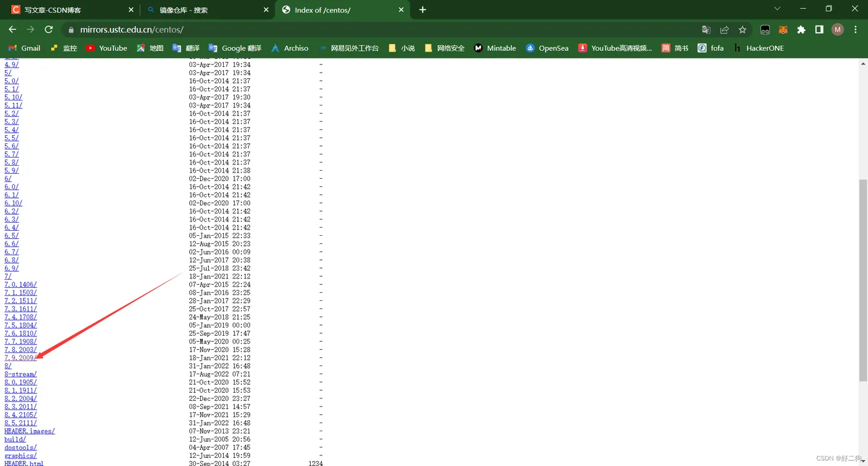The image size is (868, 466).
Task: Open the 小说 bookmark folder
Action: click(402, 48)
